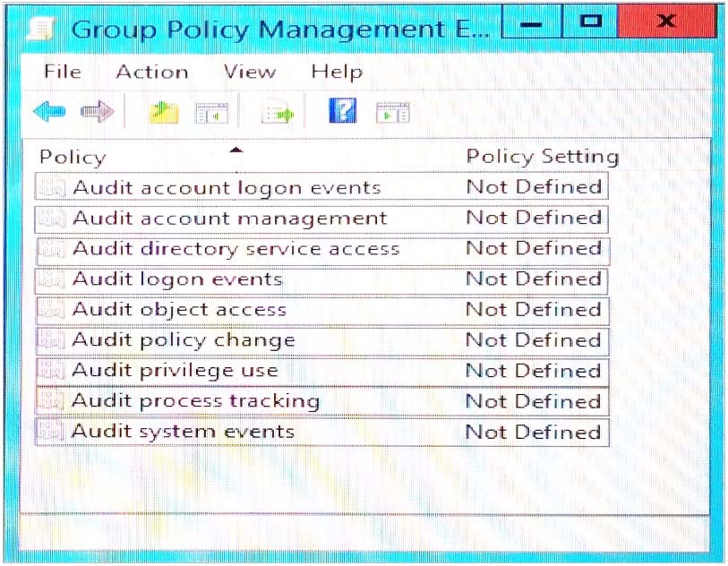
Task: Click the Policy Setting column header
Action: (x=543, y=157)
